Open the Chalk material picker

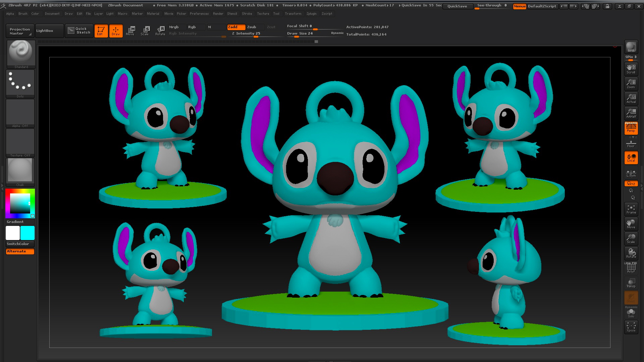[20, 172]
